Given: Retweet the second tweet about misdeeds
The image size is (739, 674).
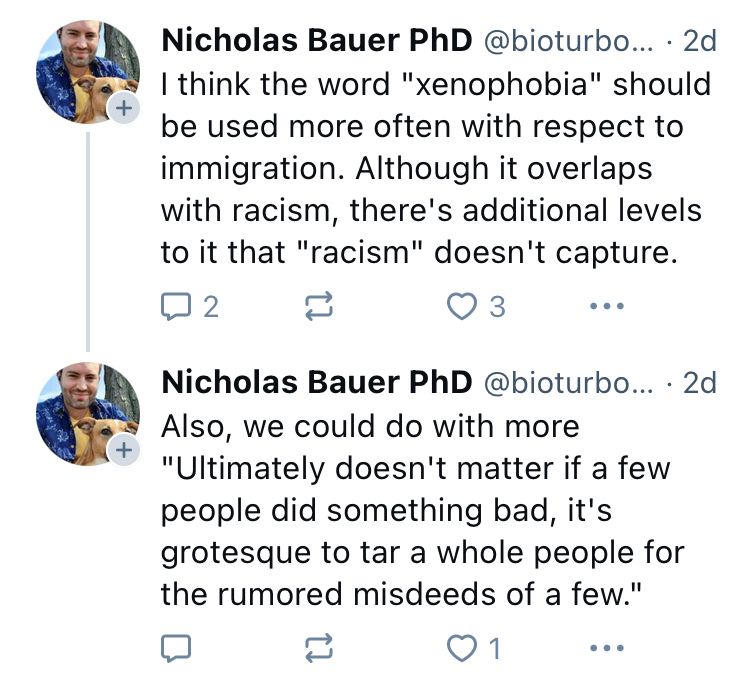Looking at the screenshot, I should click(x=318, y=649).
